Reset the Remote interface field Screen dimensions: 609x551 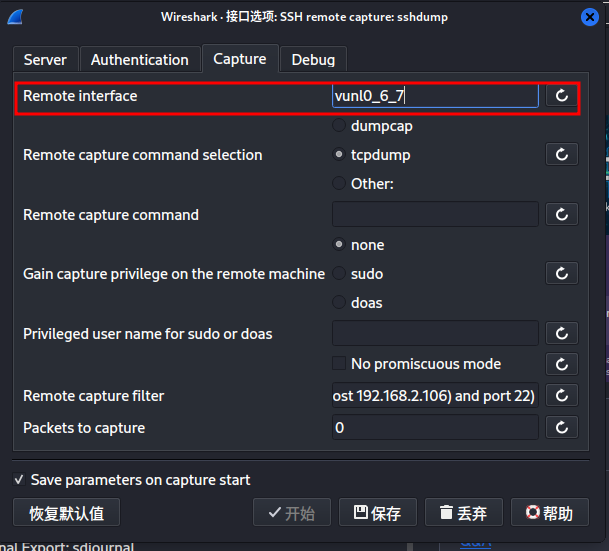tap(562, 96)
